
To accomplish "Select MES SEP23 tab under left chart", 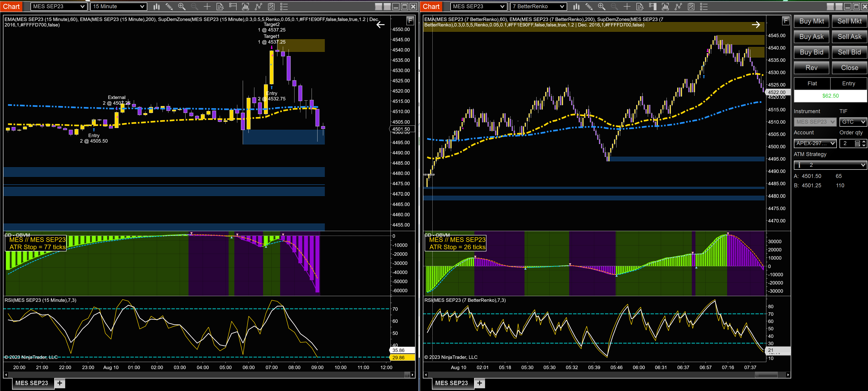I will (32, 383).
